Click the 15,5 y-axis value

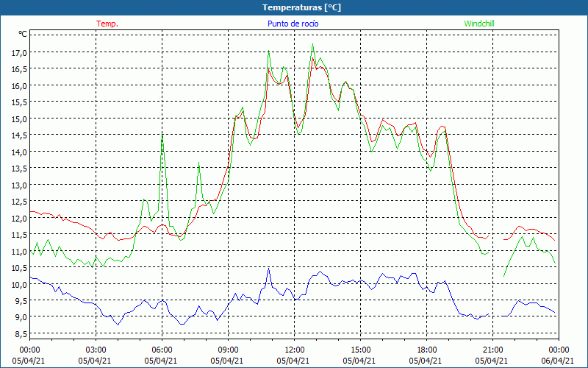click(19, 102)
